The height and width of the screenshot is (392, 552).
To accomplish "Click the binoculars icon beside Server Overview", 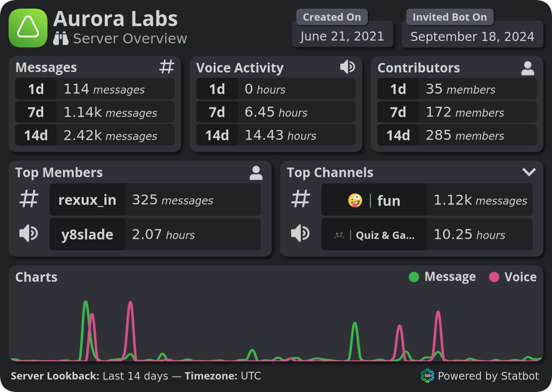I will pos(61,39).
